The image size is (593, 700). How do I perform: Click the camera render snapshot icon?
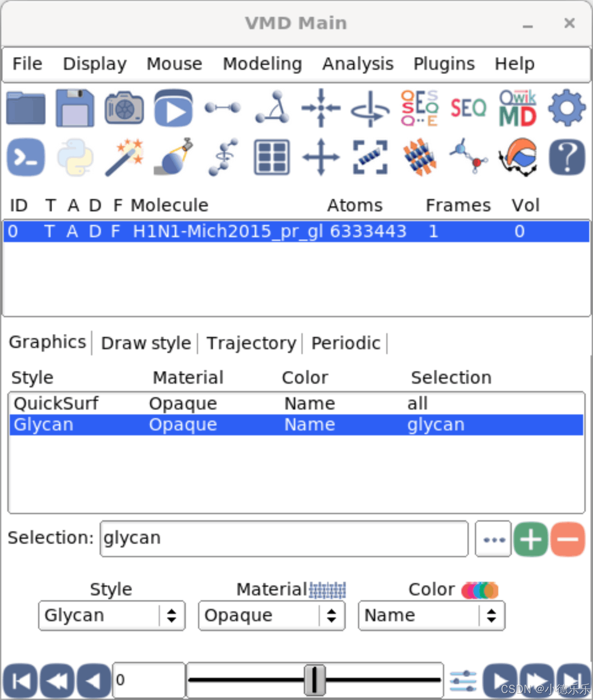click(x=124, y=108)
